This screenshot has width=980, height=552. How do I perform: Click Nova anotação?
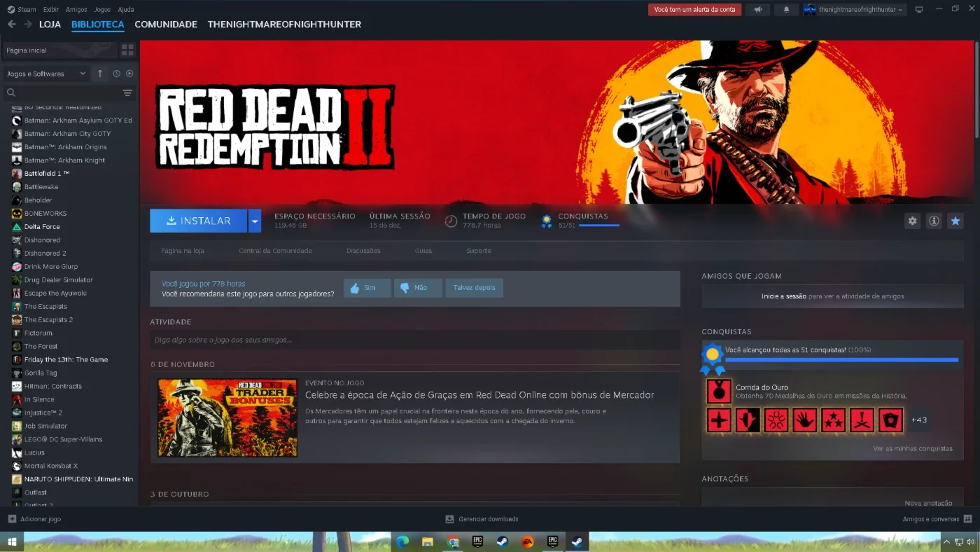point(928,503)
